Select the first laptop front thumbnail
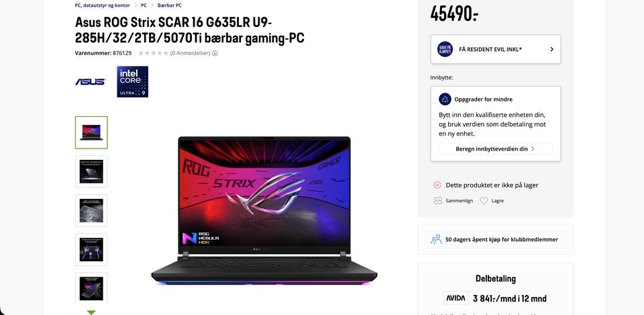 point(91,132)
